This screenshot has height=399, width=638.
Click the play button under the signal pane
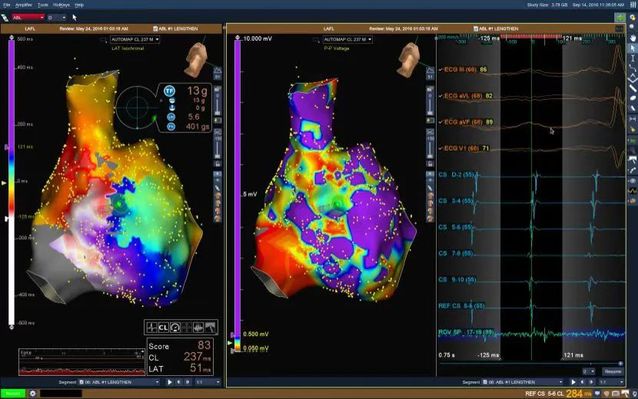(x=573, y=382)
